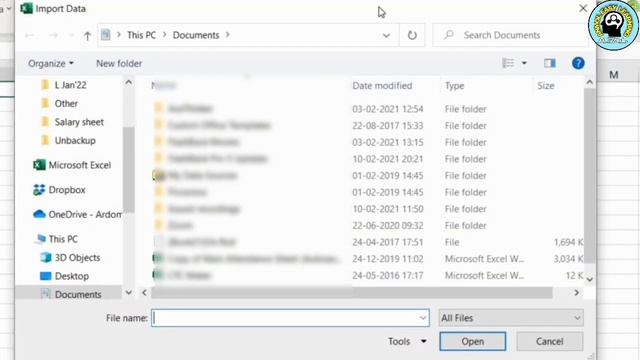640x360 pixels.
Task: Click the This PC computer icon
Action: 40,239
